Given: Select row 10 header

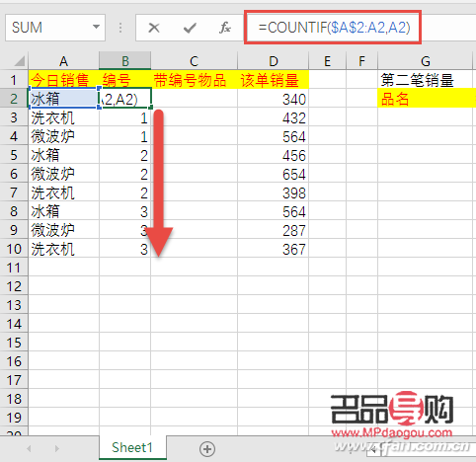Looking at the screenshot, I should pyautogui.click(x=14, y=249).
